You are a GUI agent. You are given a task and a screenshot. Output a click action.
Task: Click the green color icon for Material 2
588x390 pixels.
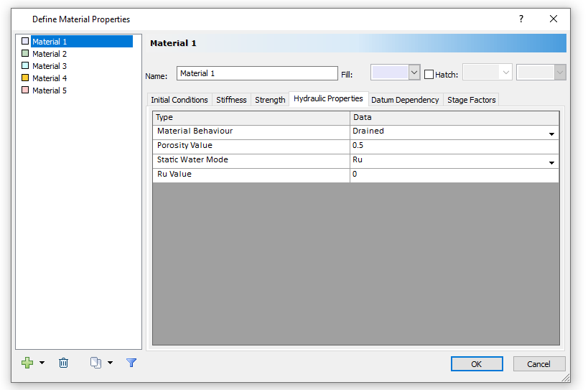(25, 54)
